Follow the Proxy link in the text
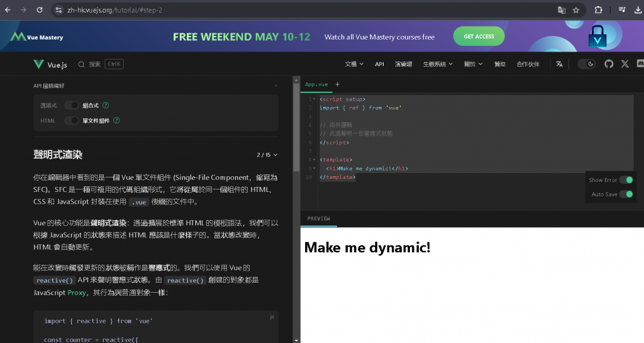Screen dimensions: 644x343 pos(77,293)
